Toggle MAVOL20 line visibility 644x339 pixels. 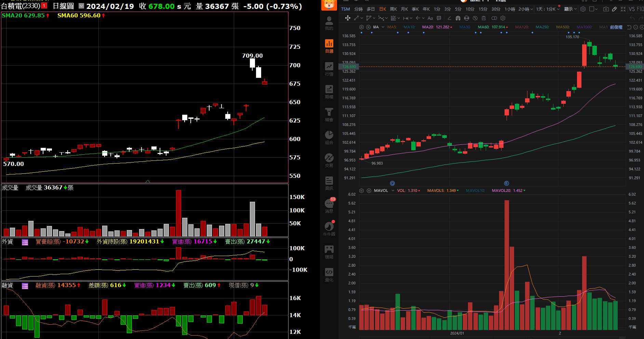click(x=509, y=190)
